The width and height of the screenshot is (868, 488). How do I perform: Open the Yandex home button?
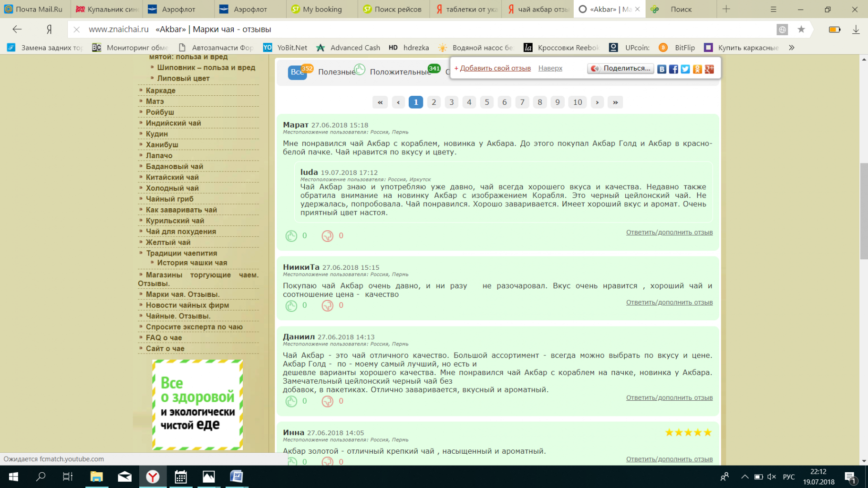(x=49, y=30)
